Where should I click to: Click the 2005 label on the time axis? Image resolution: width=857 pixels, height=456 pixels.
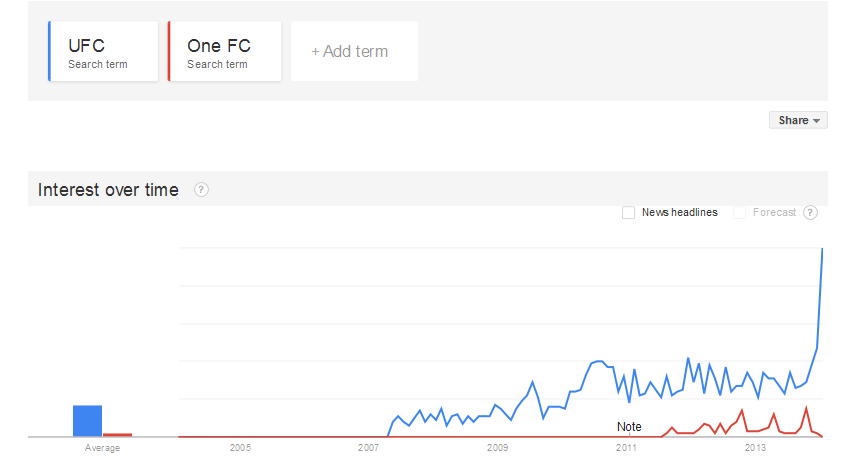[x=240, y=448]
